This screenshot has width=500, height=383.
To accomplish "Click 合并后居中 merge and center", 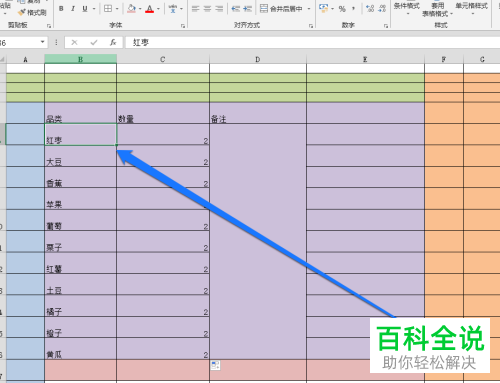I will (x=281, y=9).
